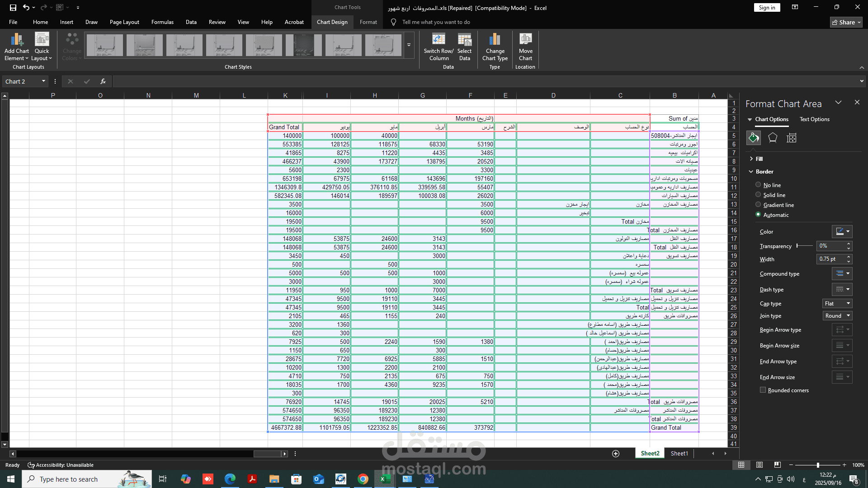Enable the Rounded corners checkbox

coord(763,390)
